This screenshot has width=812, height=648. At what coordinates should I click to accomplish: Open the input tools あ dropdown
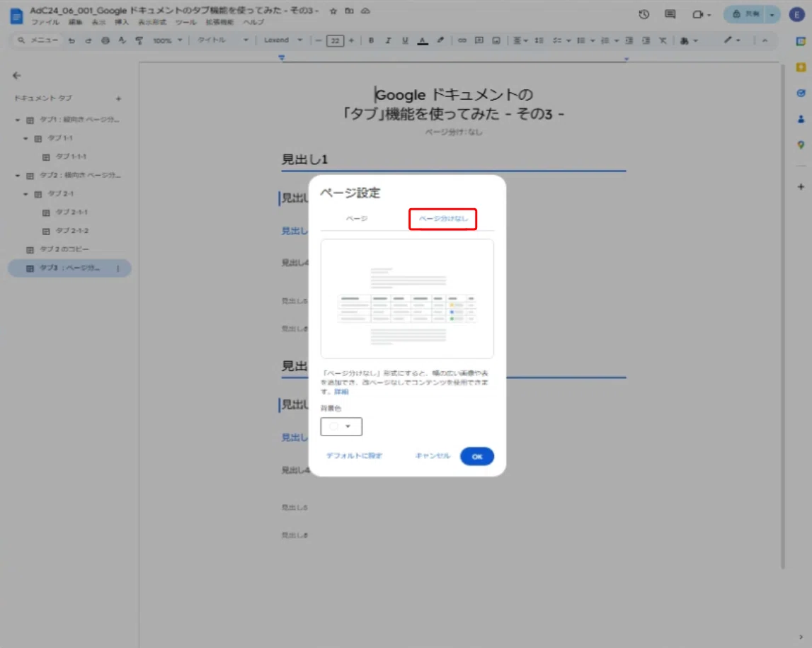[x=689, y=40]
